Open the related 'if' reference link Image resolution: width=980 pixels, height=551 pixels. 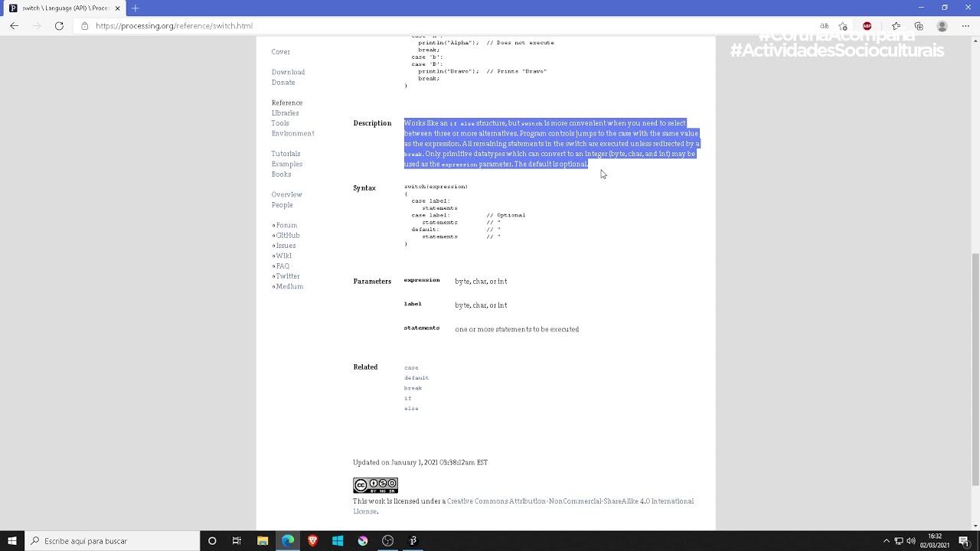(x=408, y=399)
